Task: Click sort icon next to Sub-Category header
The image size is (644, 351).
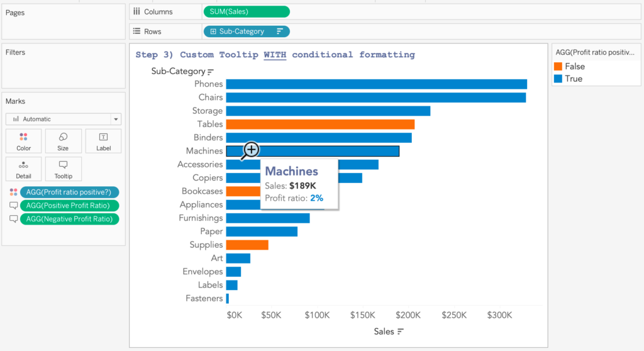Action: point(211,72)
